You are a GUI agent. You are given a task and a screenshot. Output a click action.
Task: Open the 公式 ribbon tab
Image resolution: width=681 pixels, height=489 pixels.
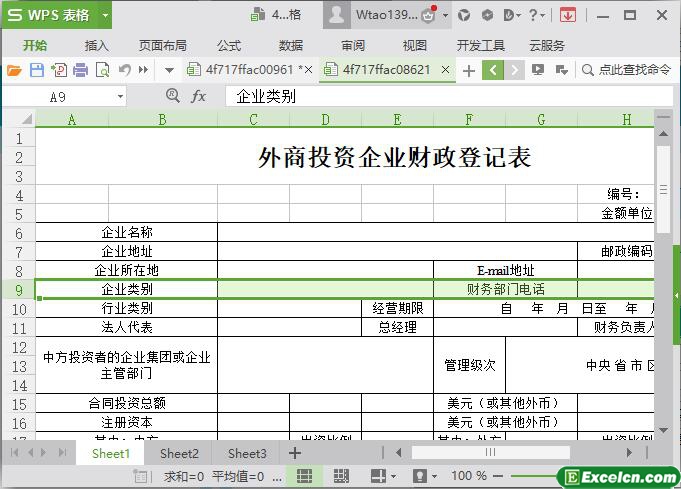229,45
